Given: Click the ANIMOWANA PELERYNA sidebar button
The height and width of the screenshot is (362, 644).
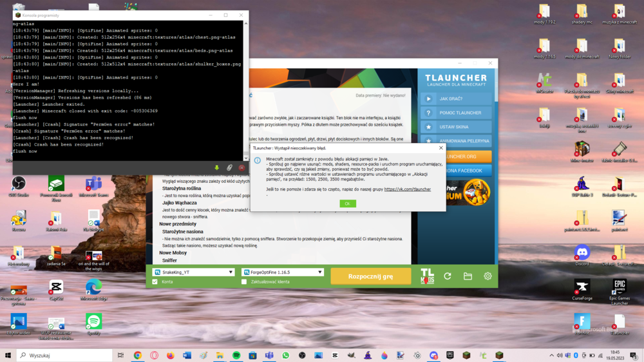Looking at the screenshot, I should click(456, 140).
